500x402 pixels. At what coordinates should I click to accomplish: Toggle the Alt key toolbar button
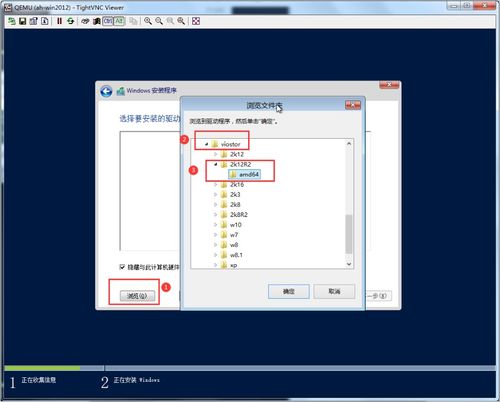[119, 21]
